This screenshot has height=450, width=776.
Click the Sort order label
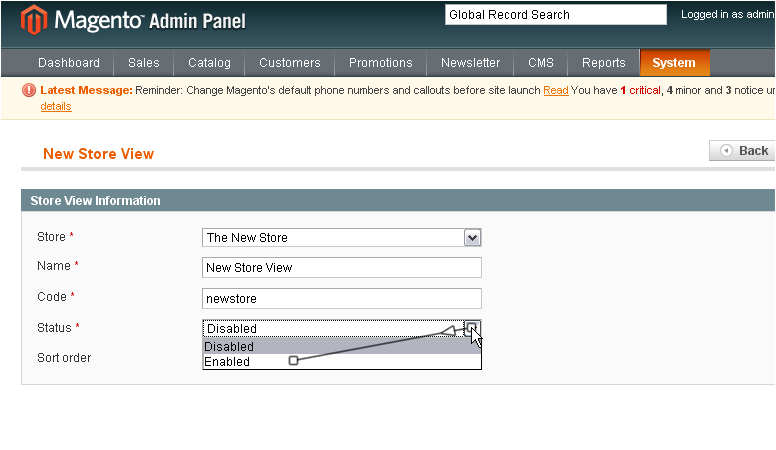pos(64,358)
